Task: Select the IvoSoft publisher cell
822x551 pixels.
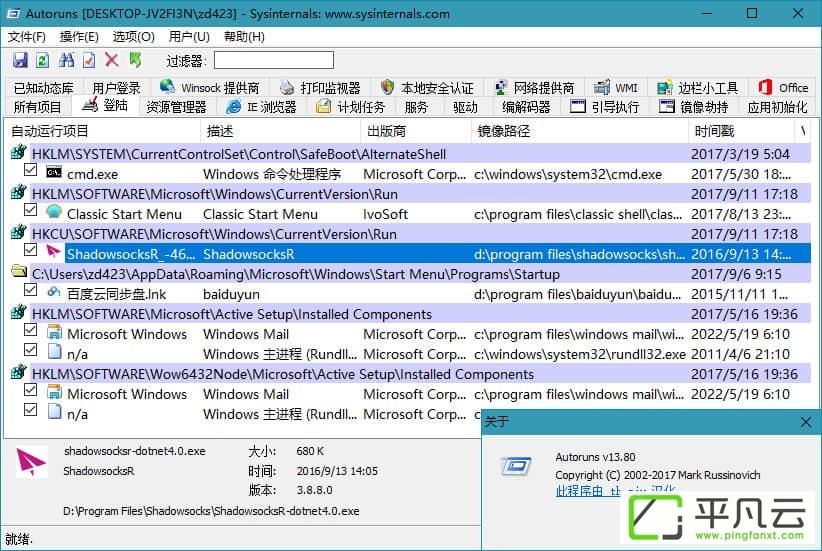Action: [x=385, y=214]
